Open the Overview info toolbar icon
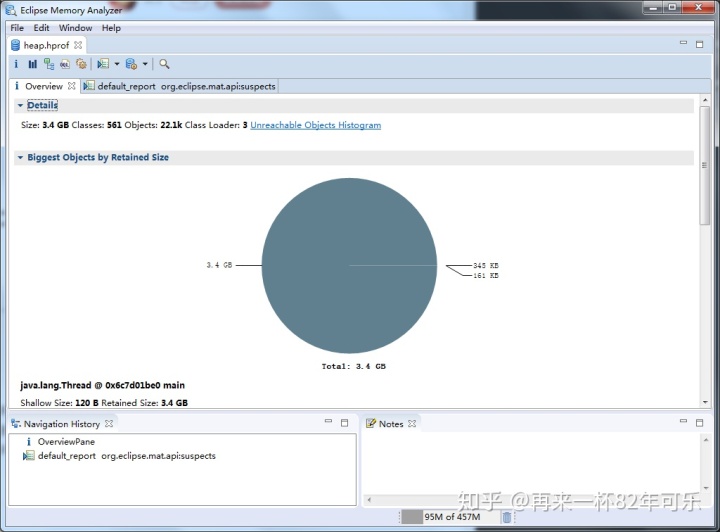 [x=16, y=64]
